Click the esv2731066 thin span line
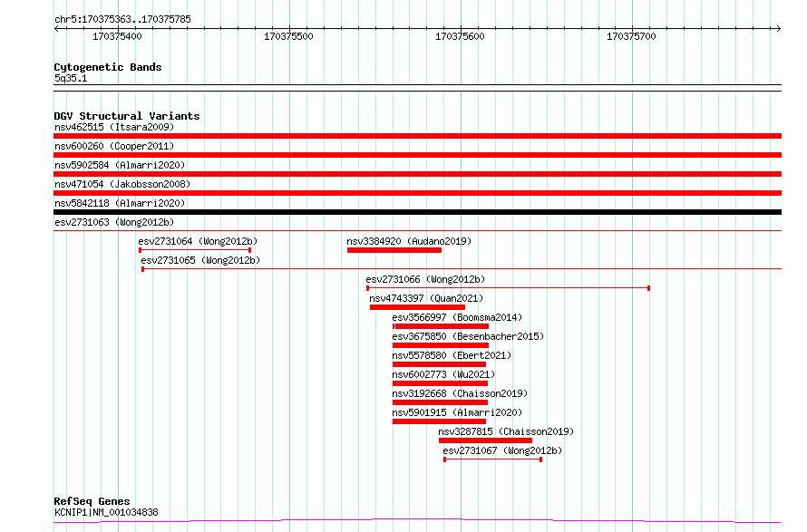The width and height of the screenshot is (807, 532). [x=508, y=288]
